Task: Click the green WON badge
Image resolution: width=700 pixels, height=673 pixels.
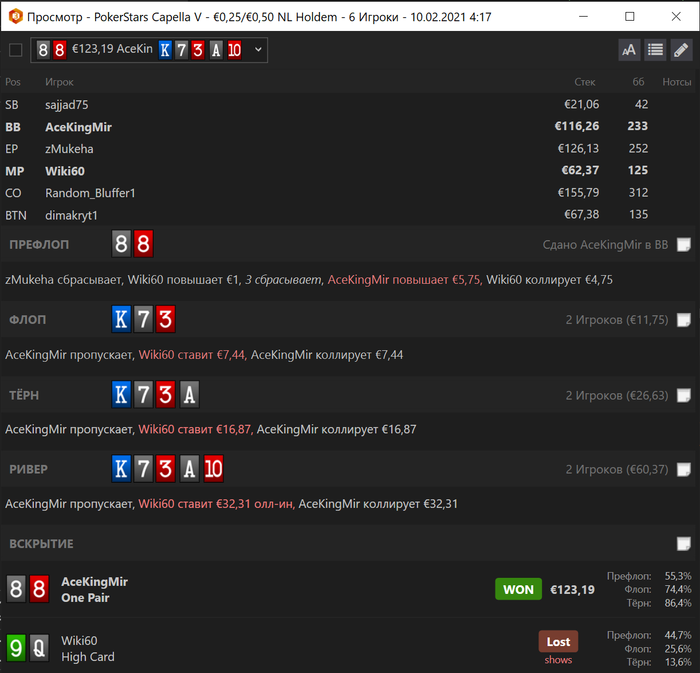Action: (x=518, y=589)
